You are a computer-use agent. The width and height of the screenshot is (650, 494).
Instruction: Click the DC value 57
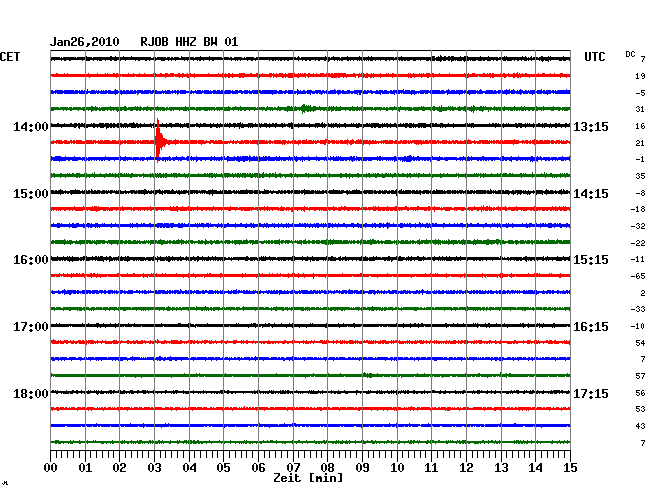tap(640, 376)
